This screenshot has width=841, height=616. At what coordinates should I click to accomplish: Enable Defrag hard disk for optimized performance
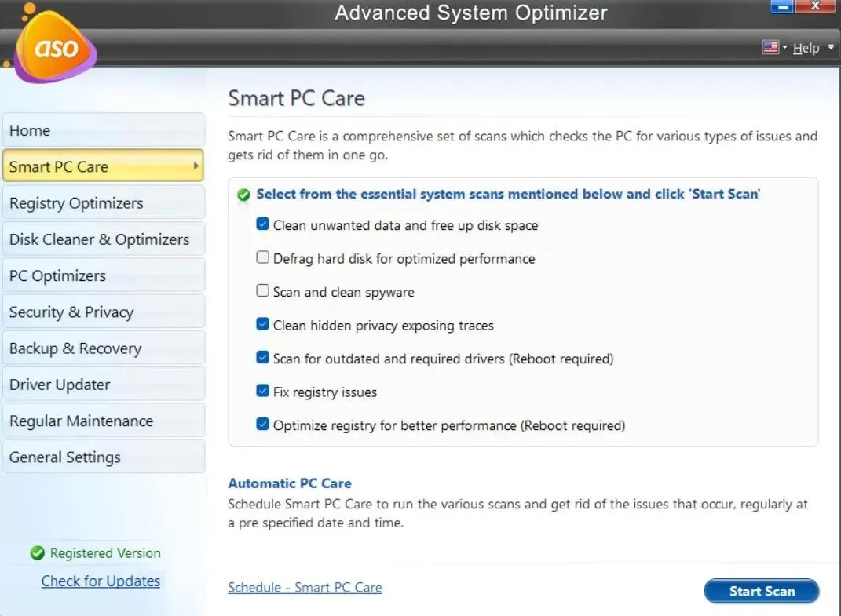tap(263, 257)
